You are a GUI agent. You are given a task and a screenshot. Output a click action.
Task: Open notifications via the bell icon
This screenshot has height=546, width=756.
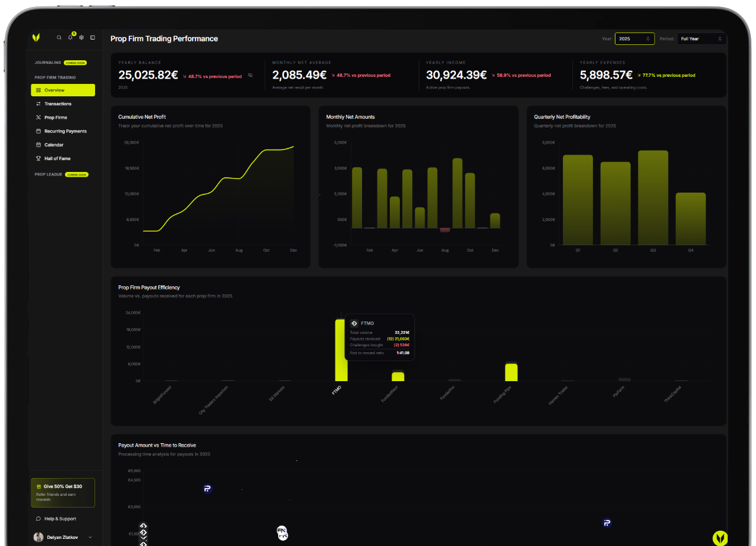pos(70,37)
